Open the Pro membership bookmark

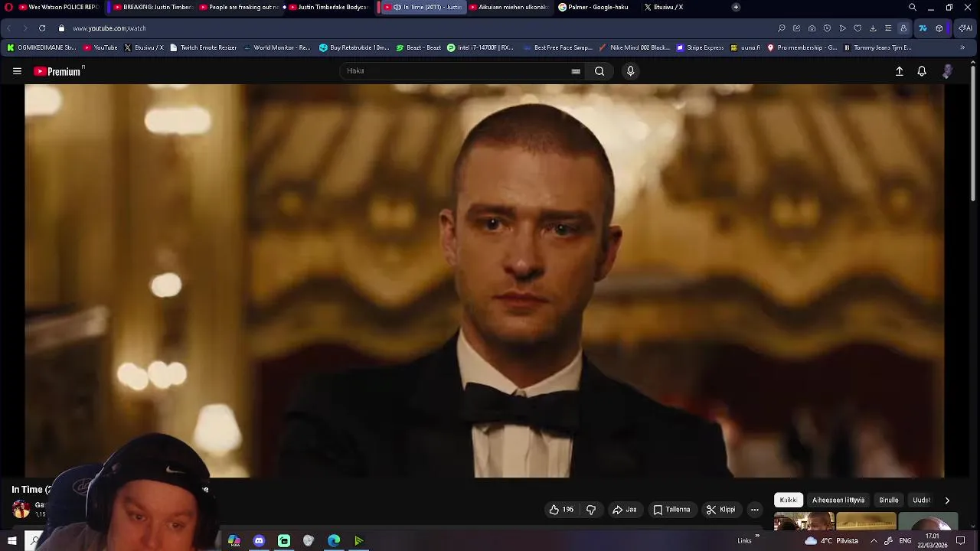click(x=802, y=47)
